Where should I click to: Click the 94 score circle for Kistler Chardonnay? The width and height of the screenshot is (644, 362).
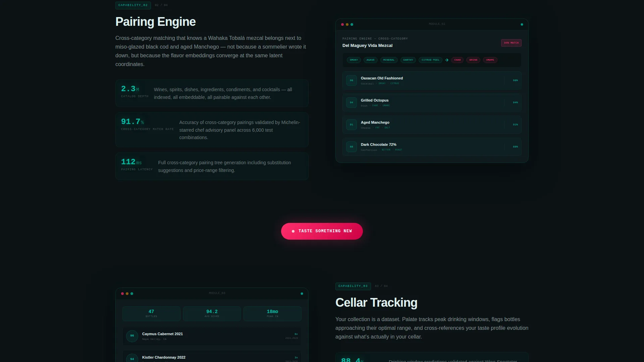(132, 359)
